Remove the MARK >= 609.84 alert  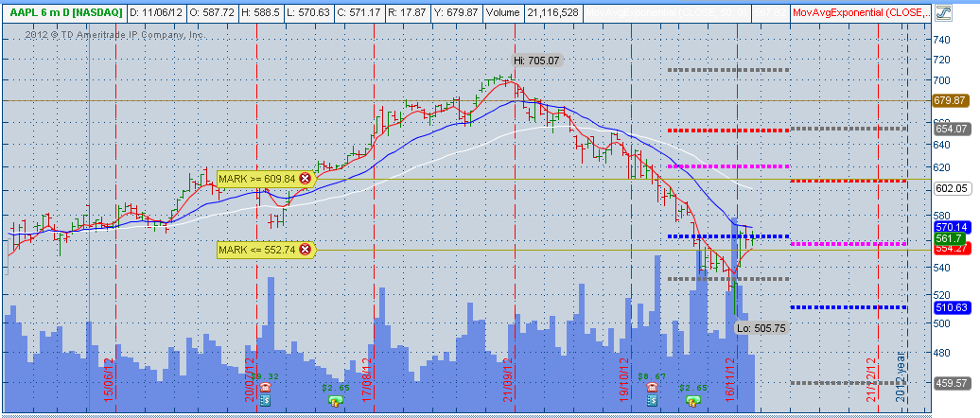coord(305,179)
